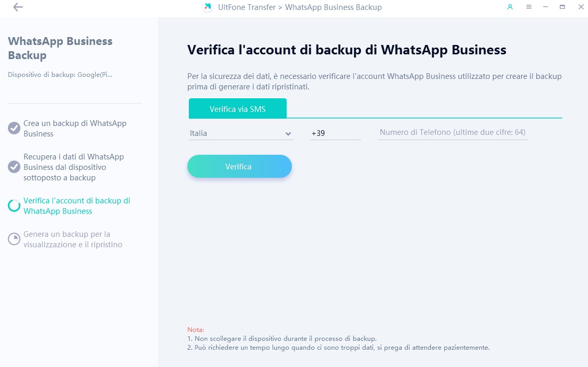Image resolution: width=588 pixels, height=367 pixels.
Task: Click the Numero di Telefono input field
Action: pos(453,132)
